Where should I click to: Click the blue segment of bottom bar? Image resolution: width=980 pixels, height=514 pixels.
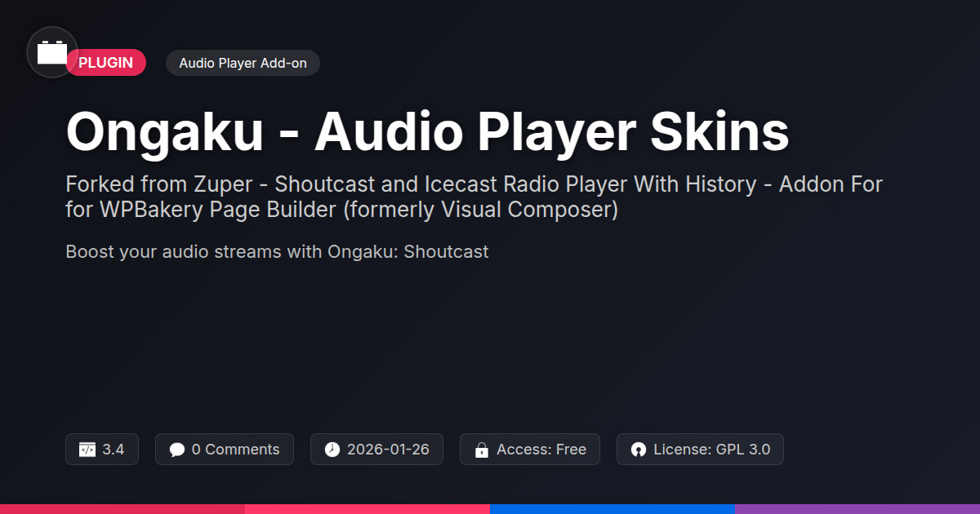click(x=612, y=508)
